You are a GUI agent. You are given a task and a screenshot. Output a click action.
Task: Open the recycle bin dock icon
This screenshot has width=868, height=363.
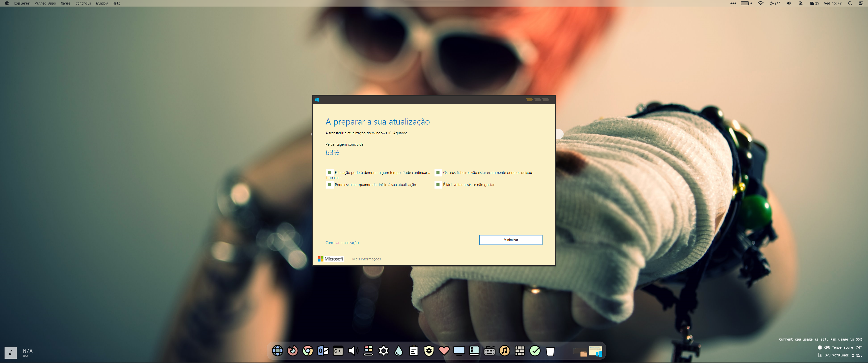(550, 351)
